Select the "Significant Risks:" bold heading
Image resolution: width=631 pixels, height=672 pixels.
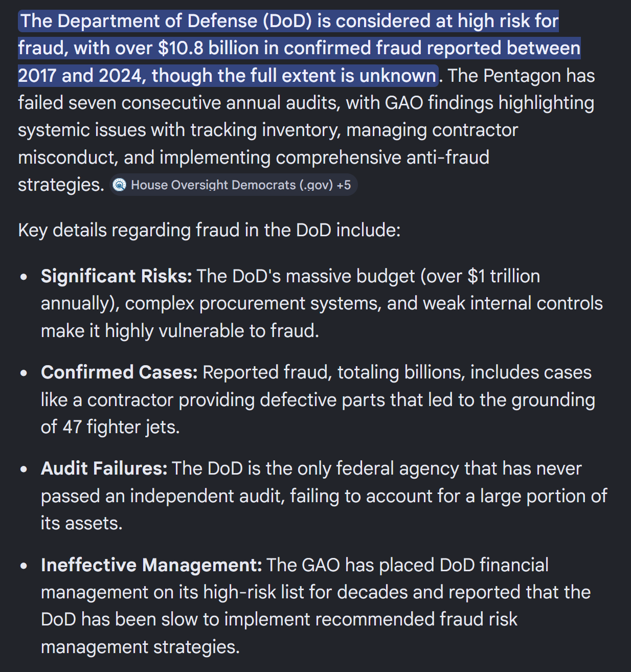coord(117,276)
